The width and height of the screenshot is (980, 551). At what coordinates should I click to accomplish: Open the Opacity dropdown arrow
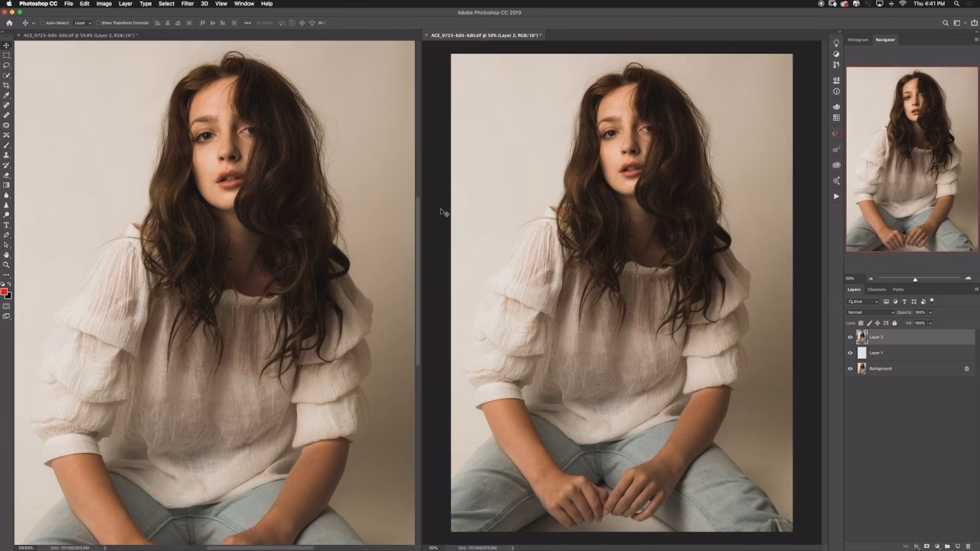click(930, 312)
